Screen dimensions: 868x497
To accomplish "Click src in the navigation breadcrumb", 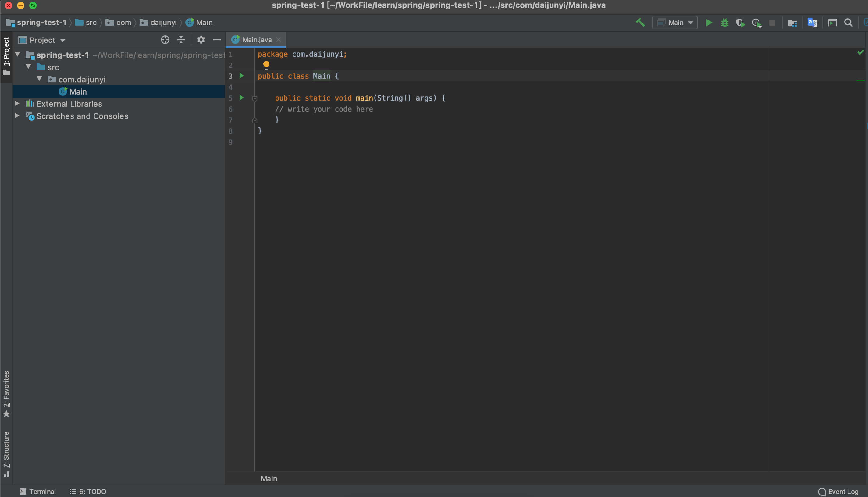I will (86, 23).
